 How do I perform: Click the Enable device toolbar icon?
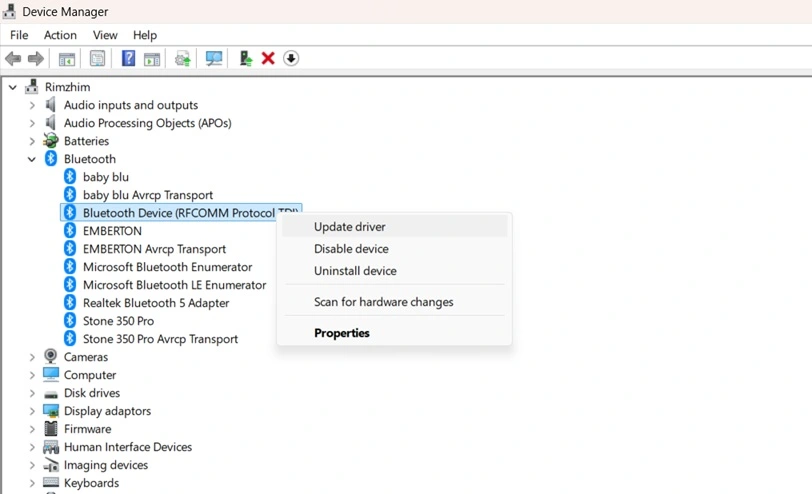point(245,58)
